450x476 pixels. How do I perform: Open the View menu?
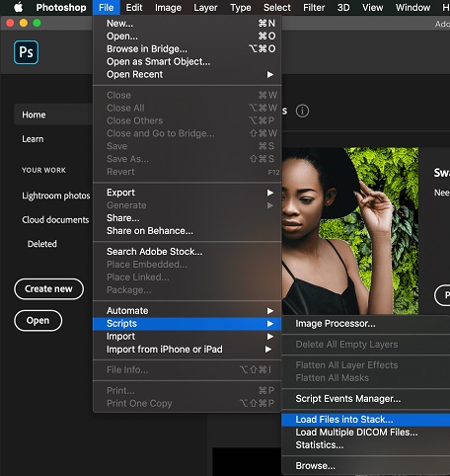[372, 7]
